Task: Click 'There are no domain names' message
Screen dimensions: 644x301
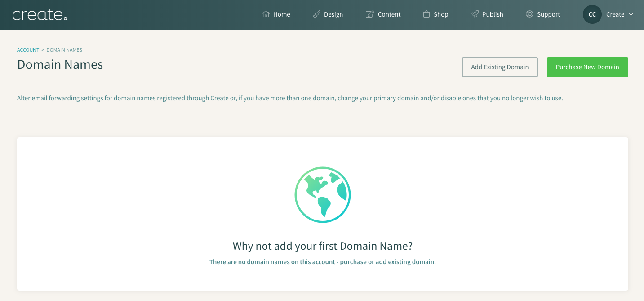Action: (323, 262)
